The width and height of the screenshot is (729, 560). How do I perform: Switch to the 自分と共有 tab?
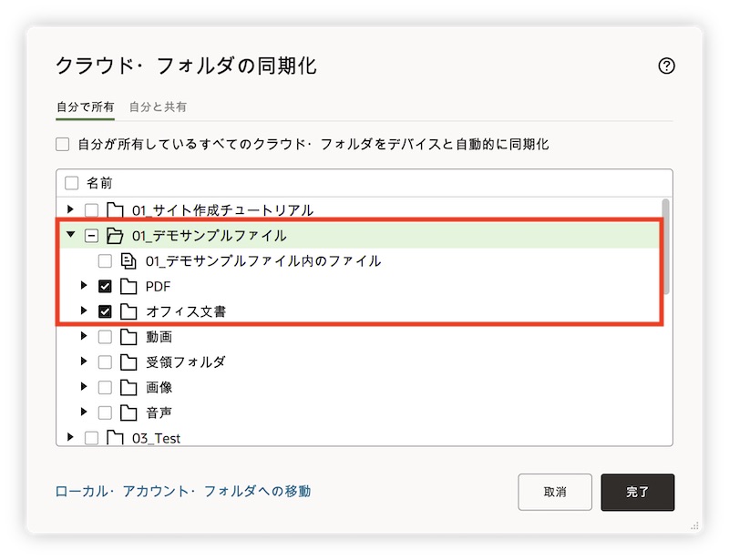click(x=158, y=107)
